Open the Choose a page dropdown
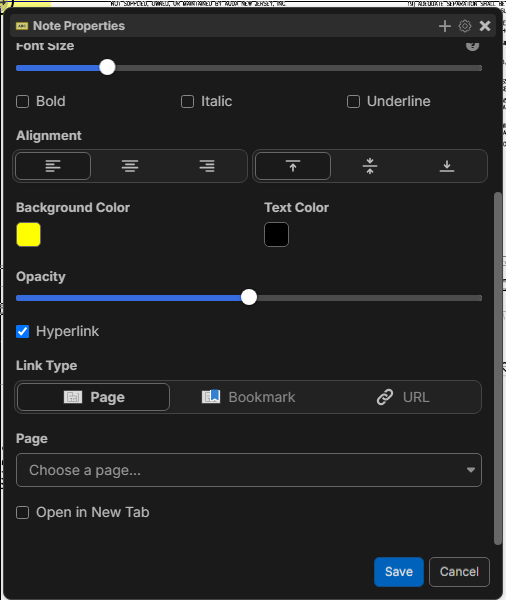Screen dimensions: 506x600 (x=249, y=470)
